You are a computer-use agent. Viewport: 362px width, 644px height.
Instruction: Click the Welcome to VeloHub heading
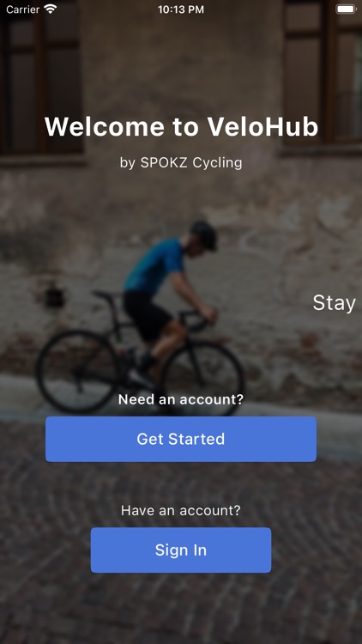click(181, 126)
